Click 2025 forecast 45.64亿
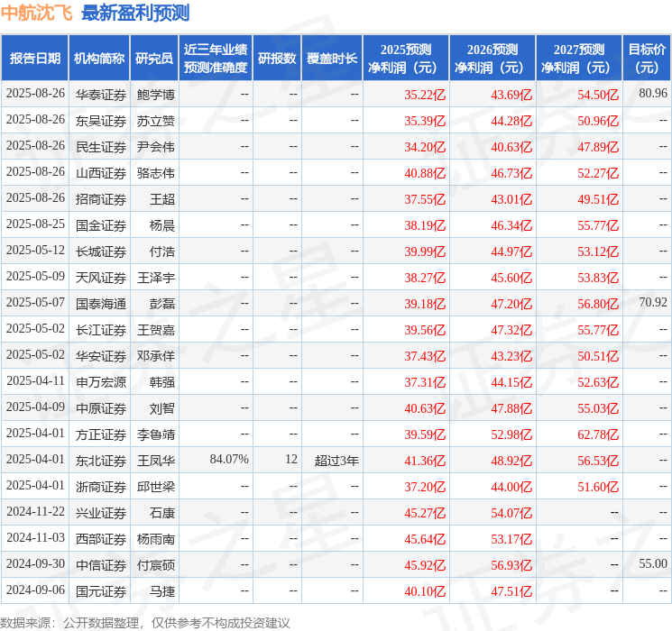This screenshot has height=631, width=672. click(425, 539)
